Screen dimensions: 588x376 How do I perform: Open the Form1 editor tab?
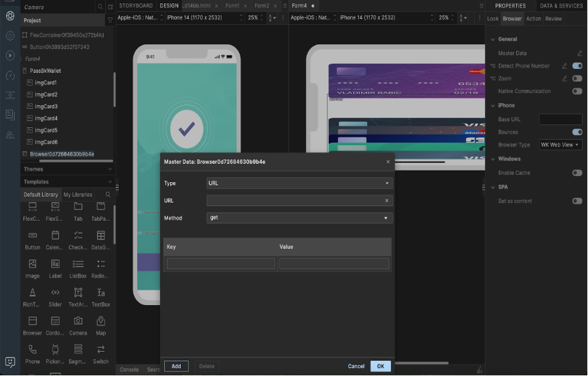click(232, 5)
